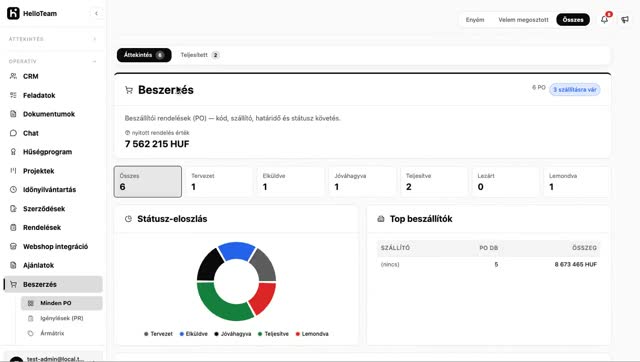Image resolution: width=640 pixels, height=362 pixels.
Task: Sort by the PO DB column header
Action: tap(489, 248)
